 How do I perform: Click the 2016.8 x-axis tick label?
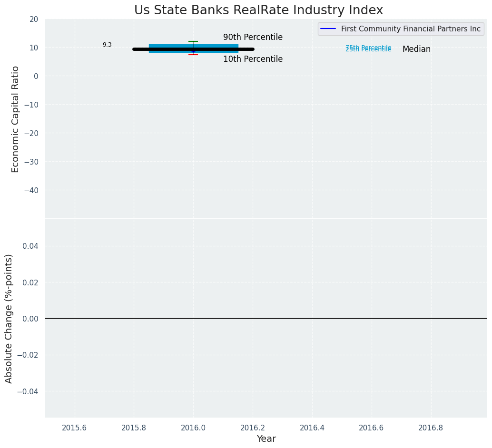tap(431, 428)
